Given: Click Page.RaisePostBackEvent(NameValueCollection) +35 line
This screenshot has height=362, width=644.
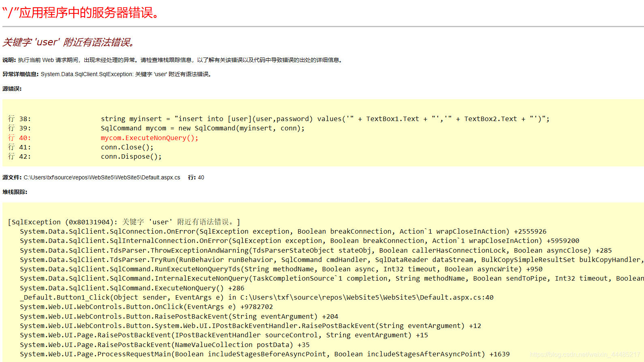Looking at the screenshot, I should tap(165, 345).
